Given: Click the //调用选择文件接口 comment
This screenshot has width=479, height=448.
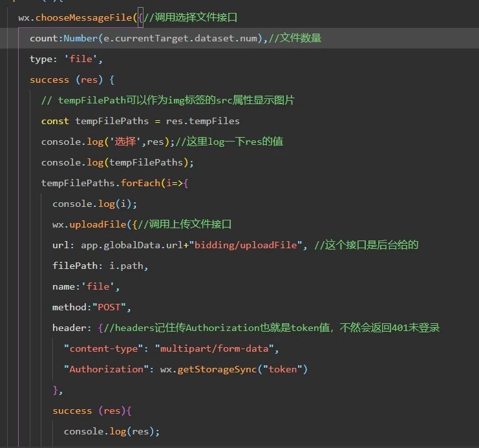Looking at the screenshot, I should tap(190, 17).
